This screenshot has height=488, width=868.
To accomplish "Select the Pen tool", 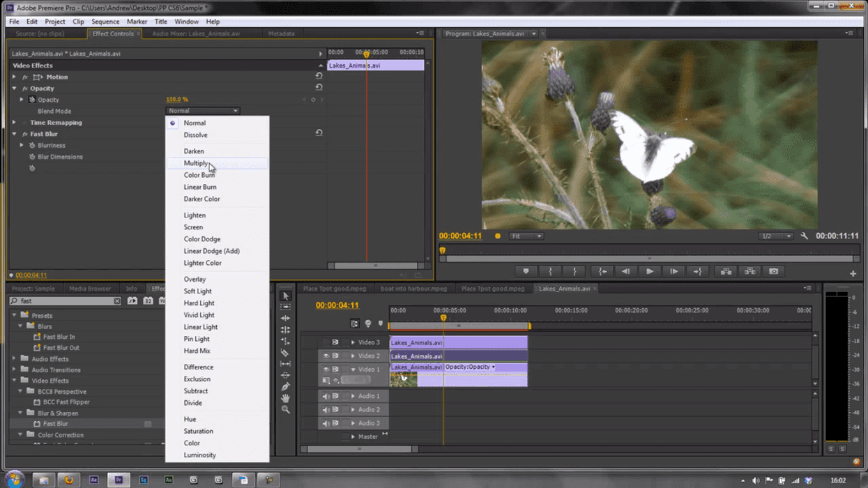I will pyautogui.click(x=285, y=386).
